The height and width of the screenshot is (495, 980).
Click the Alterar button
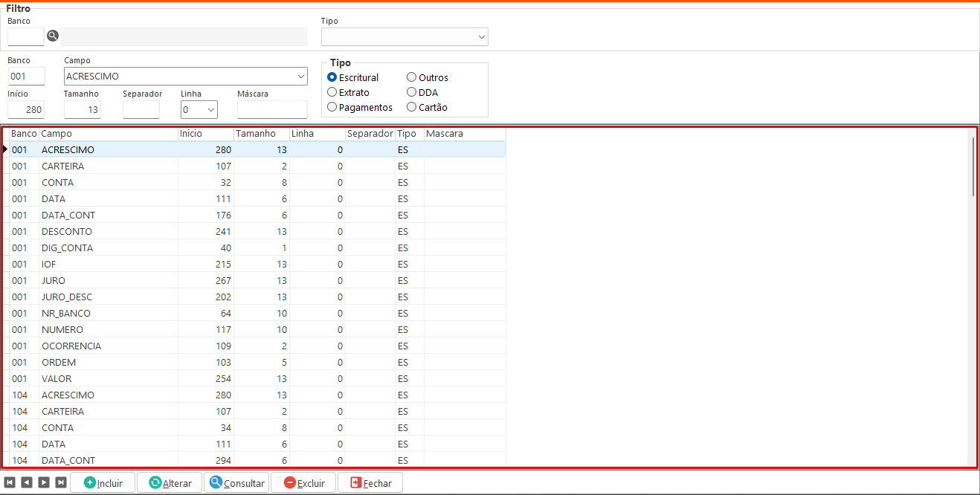tap(170, 482)
